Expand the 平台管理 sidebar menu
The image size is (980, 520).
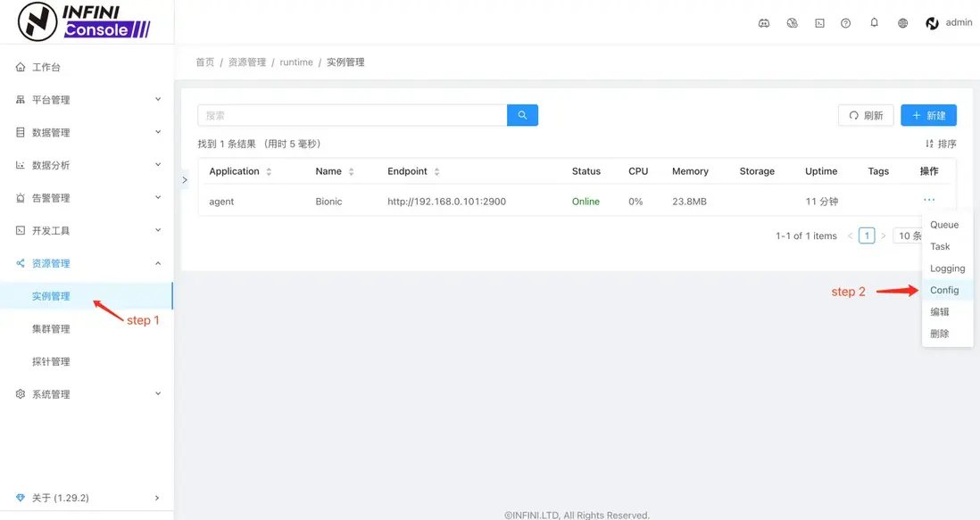coord(87,99)
